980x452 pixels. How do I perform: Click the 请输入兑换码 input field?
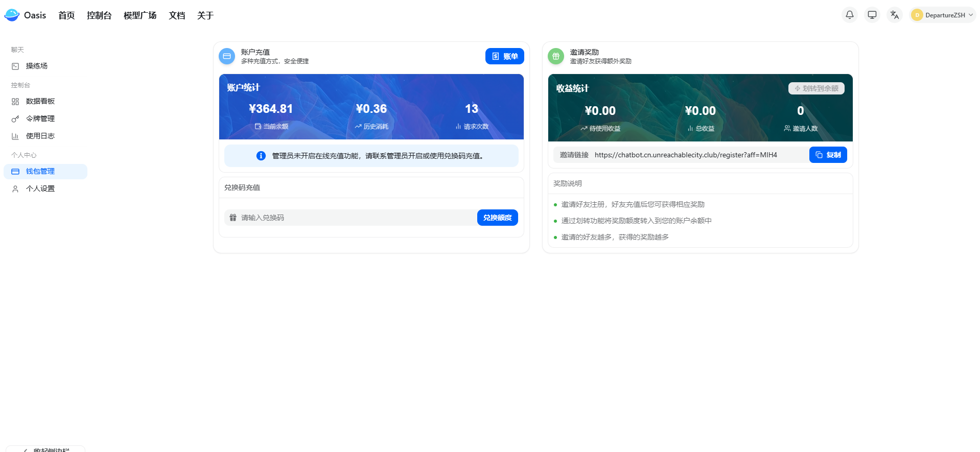[353, 218]
